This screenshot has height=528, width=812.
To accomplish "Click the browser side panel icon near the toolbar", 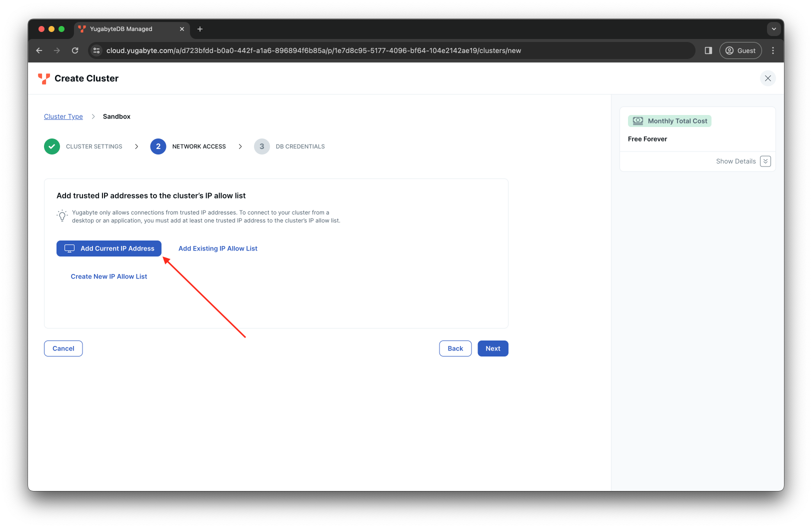I will tap(708, 50).
